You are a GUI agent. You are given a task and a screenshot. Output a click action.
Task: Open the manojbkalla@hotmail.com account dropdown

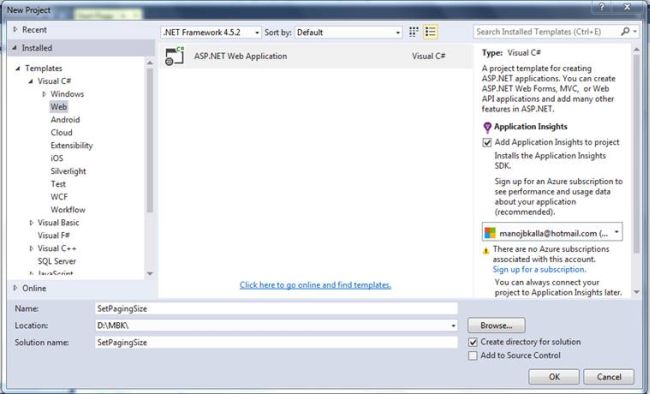tap(552, 233)
